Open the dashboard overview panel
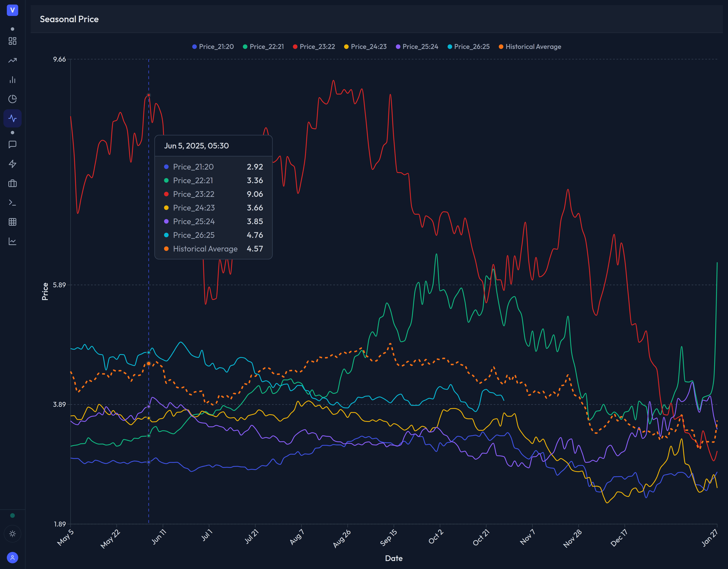This screenshot has width=728, height=569. pyautogui.click(x=13, y=41)
